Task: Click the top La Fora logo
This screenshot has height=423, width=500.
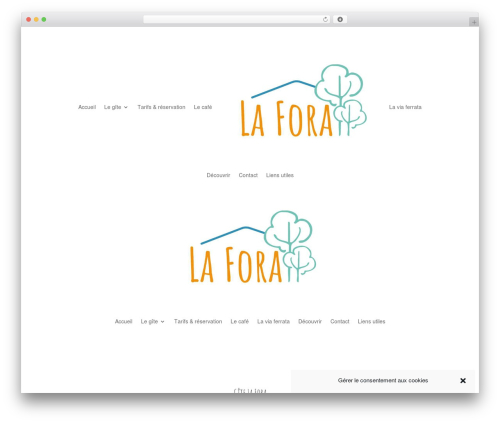Action: pyautogui.click(x=304, y=100)
